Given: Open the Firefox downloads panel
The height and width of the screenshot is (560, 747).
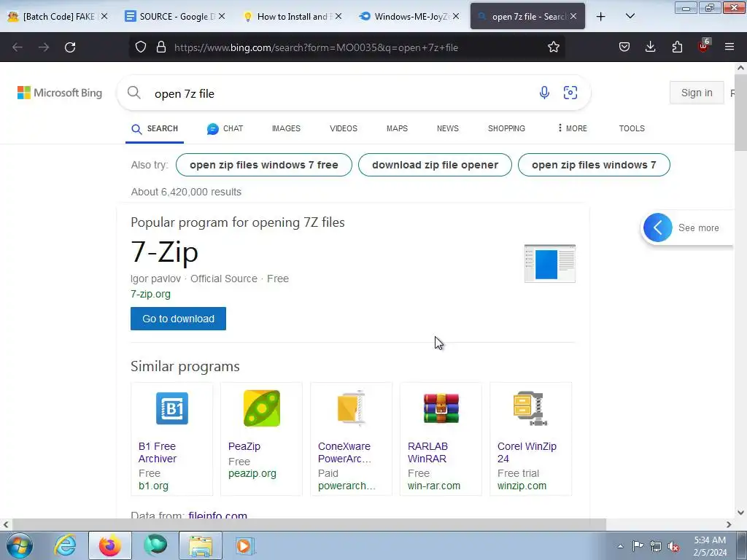Looking at the screenshot, I should pos(650,47).
